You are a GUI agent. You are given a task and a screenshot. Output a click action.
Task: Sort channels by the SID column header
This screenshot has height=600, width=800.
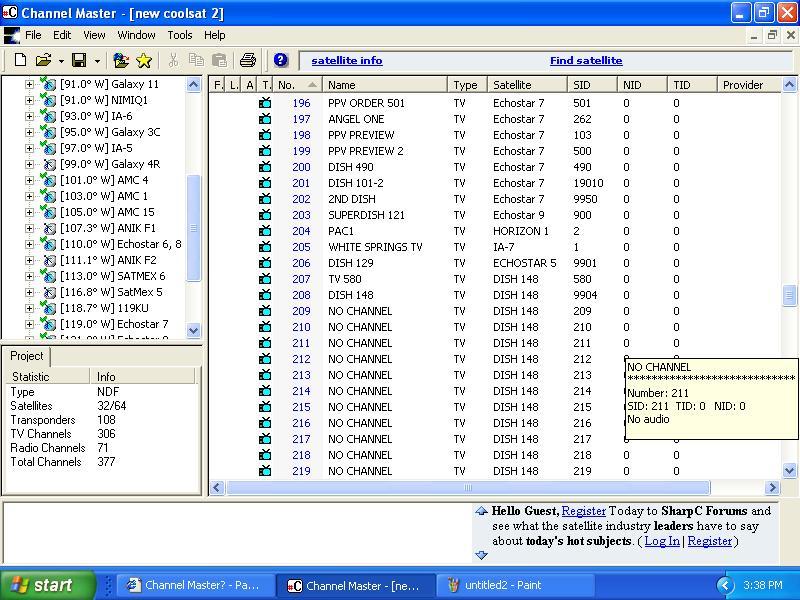point(592,85)
